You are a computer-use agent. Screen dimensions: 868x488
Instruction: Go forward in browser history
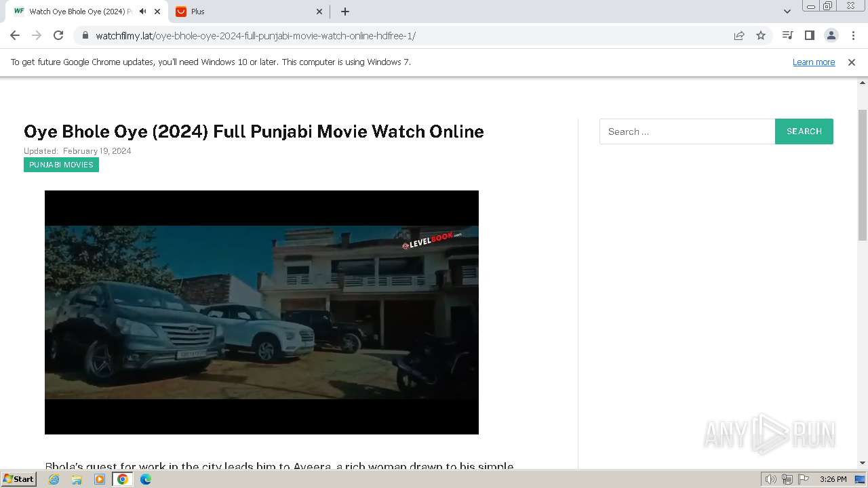[37, 35]
